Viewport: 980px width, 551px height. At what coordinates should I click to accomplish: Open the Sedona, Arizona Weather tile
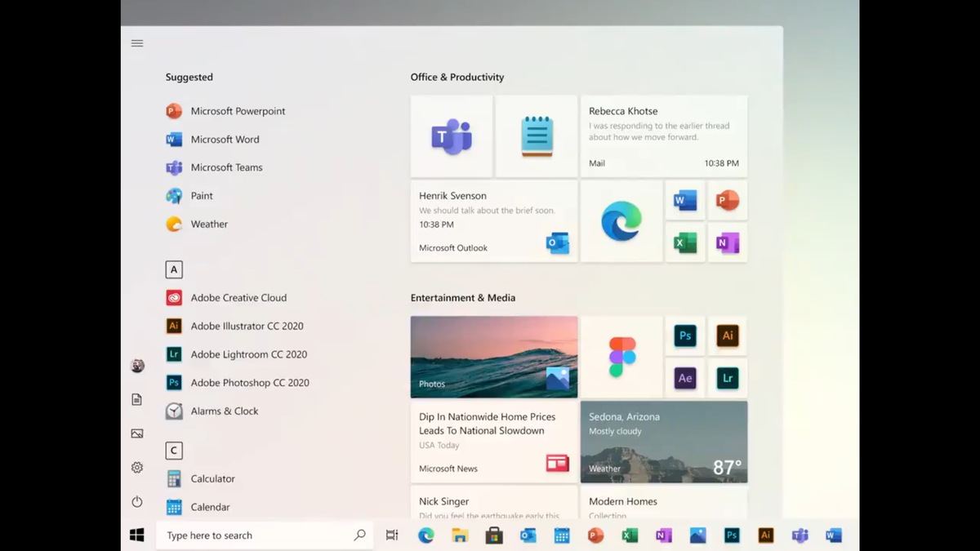(x=664, y=442)
